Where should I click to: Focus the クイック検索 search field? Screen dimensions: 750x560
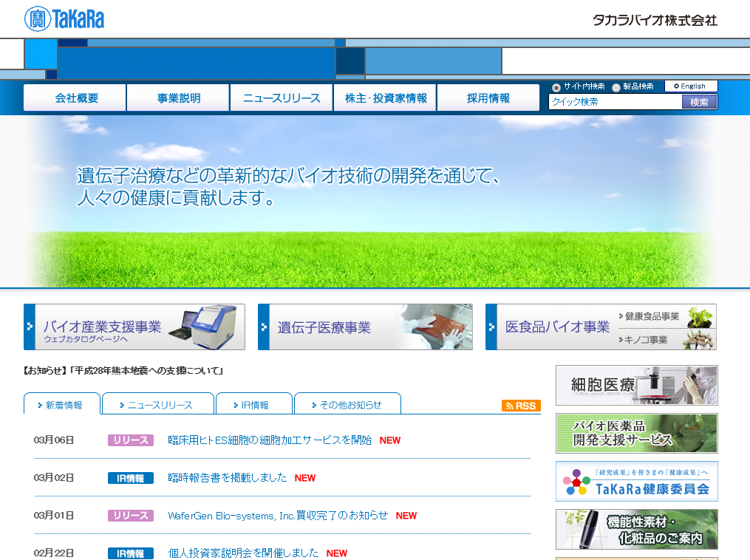[615, 102]
